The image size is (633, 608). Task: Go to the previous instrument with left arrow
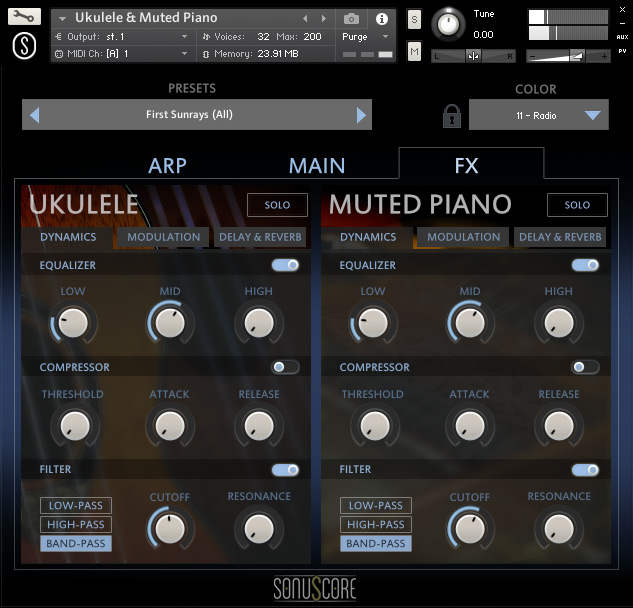[305, 19]
